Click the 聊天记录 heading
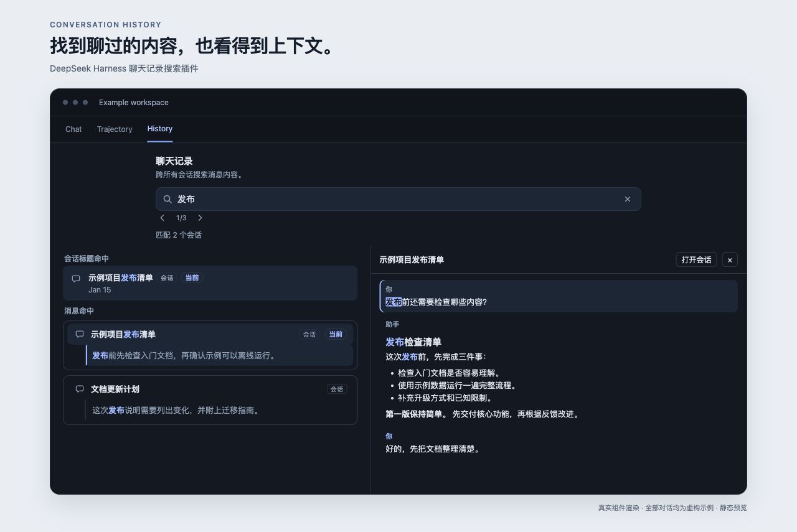 tap(174, 161)
